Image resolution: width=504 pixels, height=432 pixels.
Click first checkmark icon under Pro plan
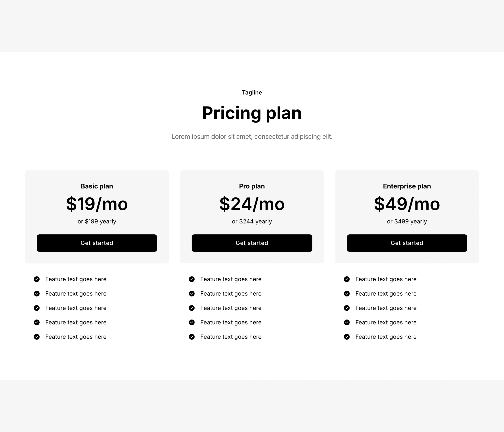click(x=192, y=279)
